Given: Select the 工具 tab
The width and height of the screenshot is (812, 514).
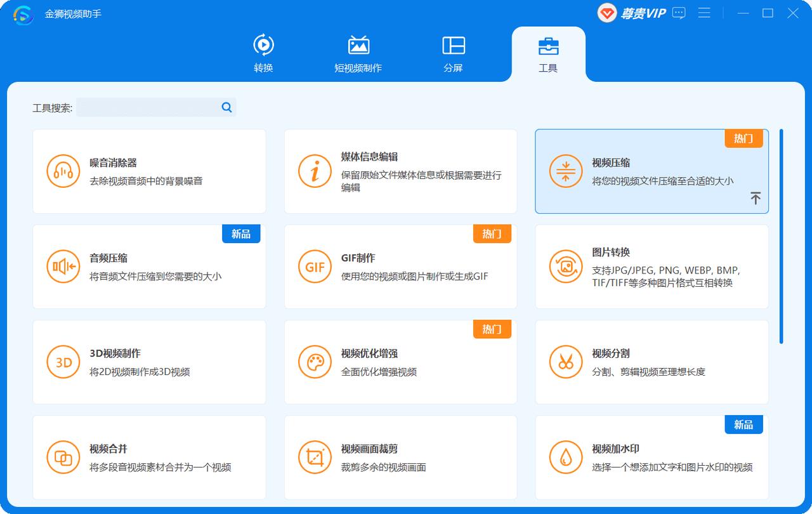Looking at the screenshot, I should pos(548,54).
